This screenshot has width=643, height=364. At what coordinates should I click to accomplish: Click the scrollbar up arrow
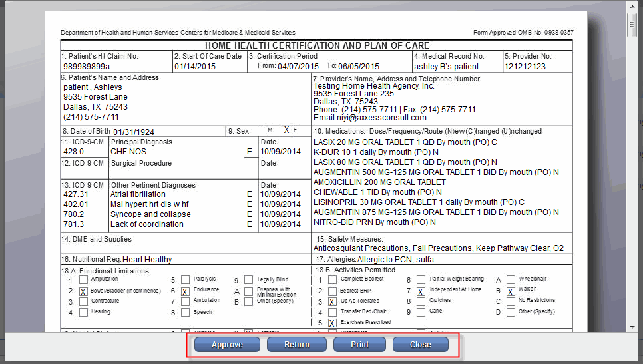[x=632, y=6]
